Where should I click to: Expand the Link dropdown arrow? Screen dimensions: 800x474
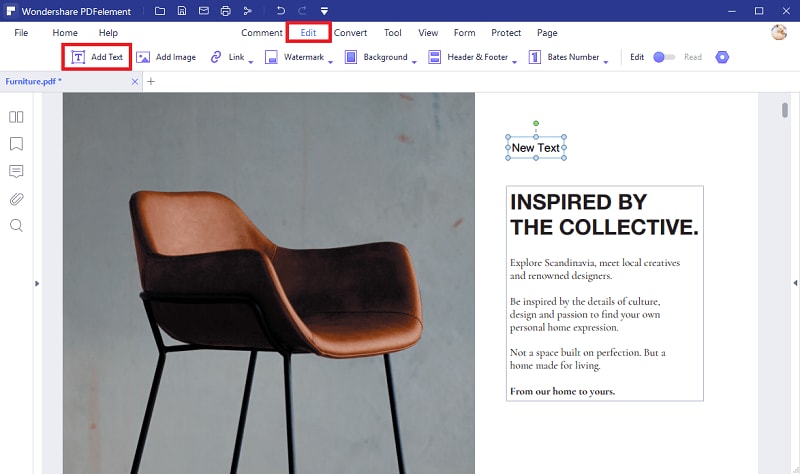click(251, 62)
